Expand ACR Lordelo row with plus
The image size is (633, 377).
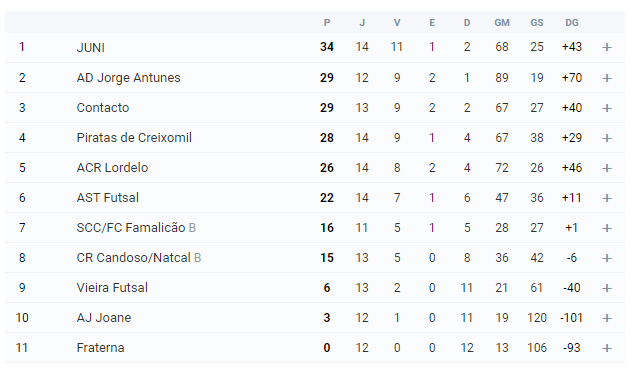[x=607, y=168]
